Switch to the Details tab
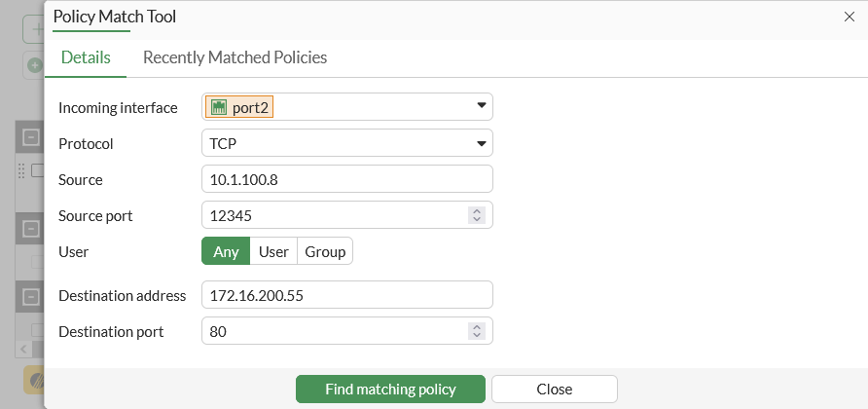 [x=86, y=57]
